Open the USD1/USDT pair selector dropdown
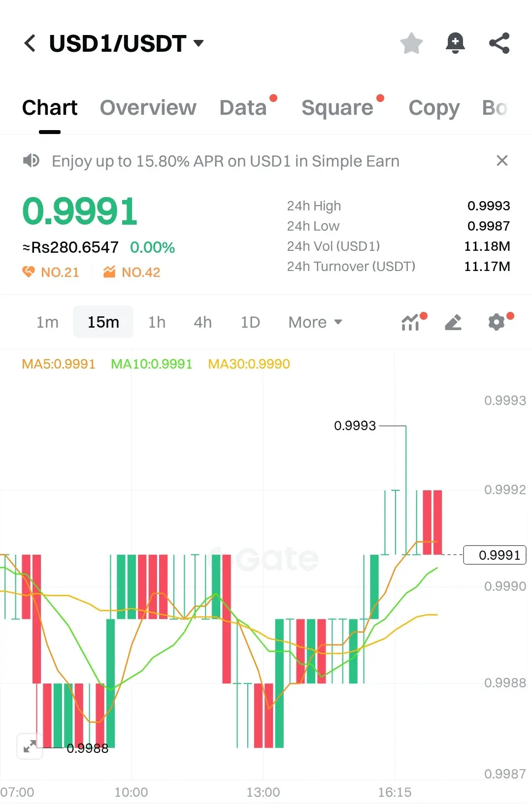532x812 pixels. click(x=127, y=43)
